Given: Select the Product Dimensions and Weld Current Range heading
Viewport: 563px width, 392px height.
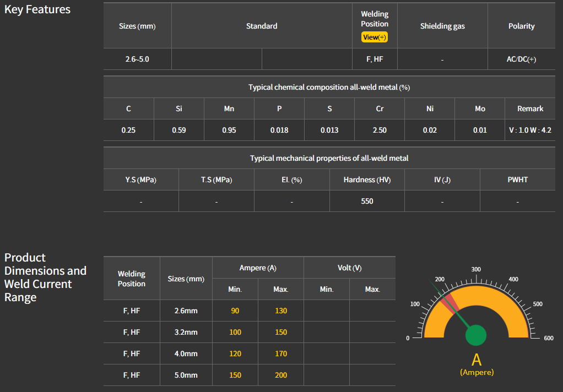Looking at the screenshot, I should coord(45,277).
